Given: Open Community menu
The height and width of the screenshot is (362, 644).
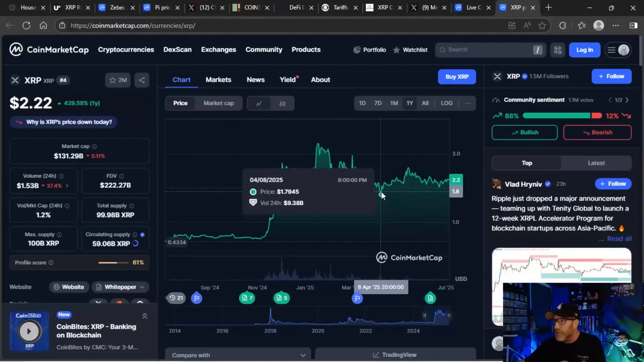Looking at the screenshot, I should [264, 50].
